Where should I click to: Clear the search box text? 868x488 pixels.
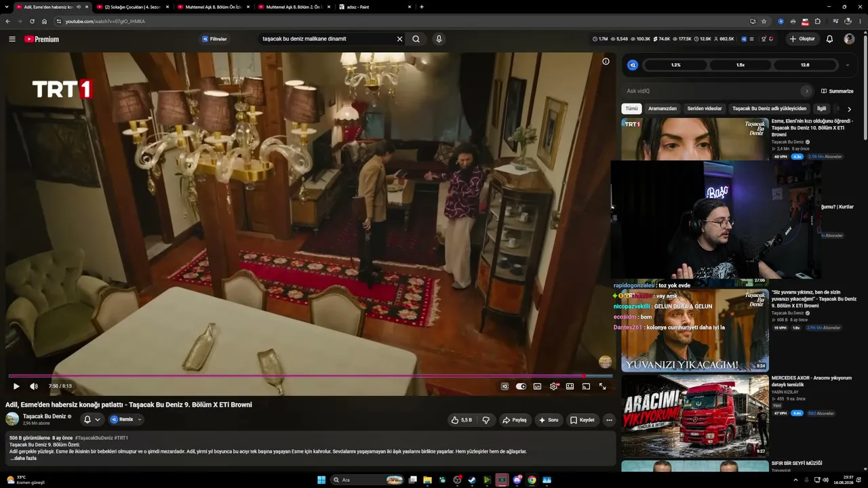tap(399, 39)
